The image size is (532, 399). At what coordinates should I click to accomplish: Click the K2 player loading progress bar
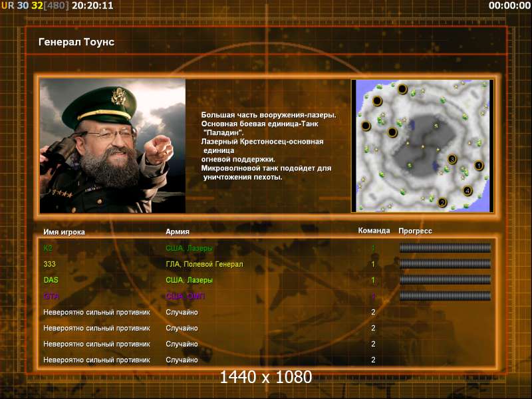(x=445, y=248)
